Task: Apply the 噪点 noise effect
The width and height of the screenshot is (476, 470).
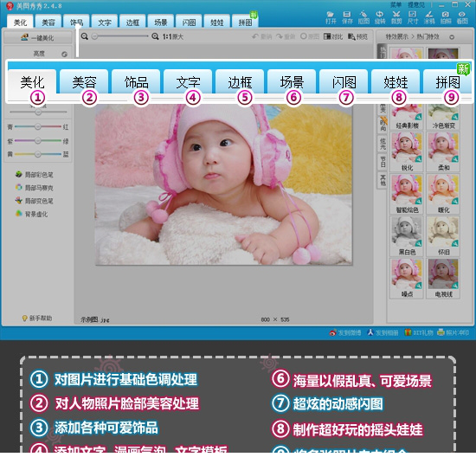Action: (x=407, y=278)
